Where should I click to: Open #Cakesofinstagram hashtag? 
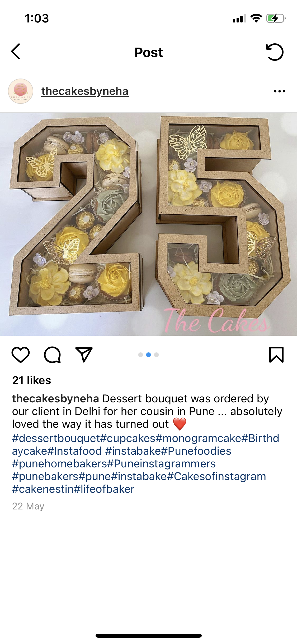coord(216,476)
